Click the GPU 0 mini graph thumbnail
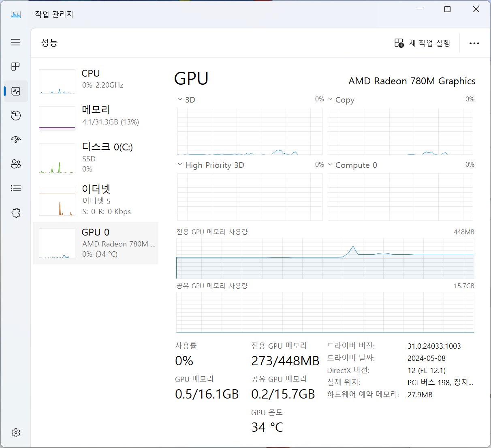This screenshot has width=491, height=448. (57, 243)
